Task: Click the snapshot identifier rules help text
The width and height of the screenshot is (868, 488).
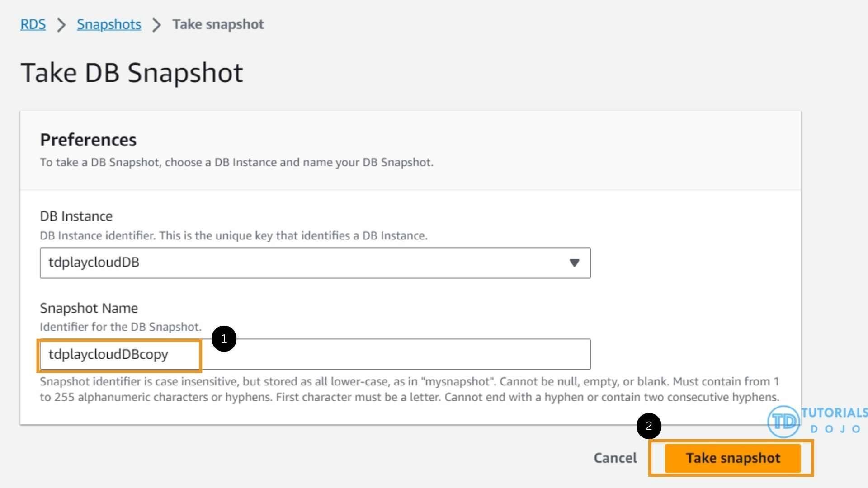Action: click(x=409, y=389)
